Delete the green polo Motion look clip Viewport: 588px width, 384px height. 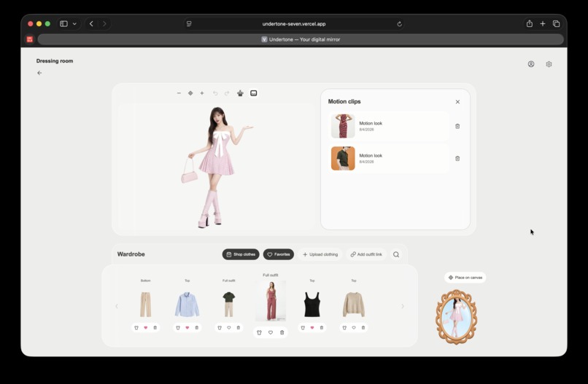457,158
